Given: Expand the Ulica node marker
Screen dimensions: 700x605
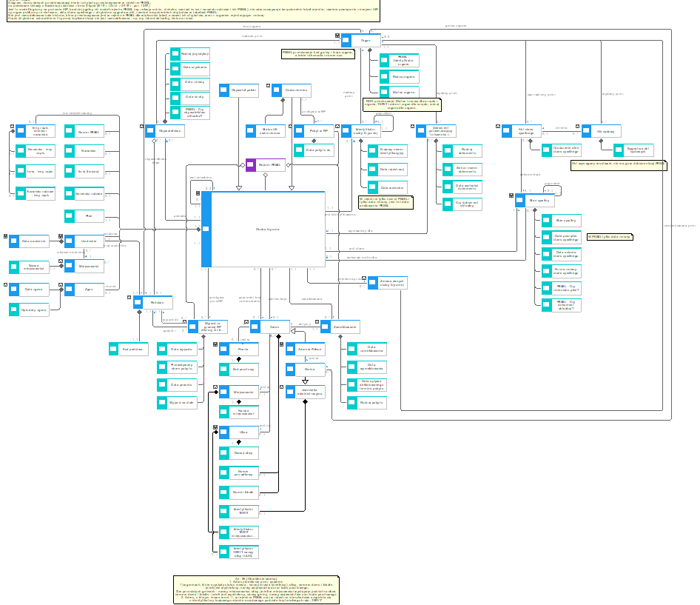Looking at the screenshot, I should (x=215, y=427).
